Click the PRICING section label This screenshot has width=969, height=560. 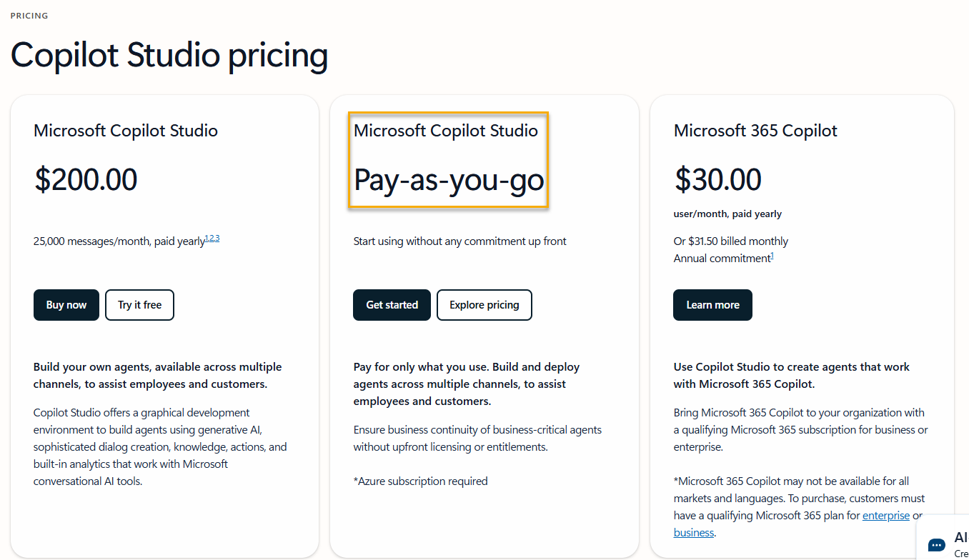coord(29,16)
